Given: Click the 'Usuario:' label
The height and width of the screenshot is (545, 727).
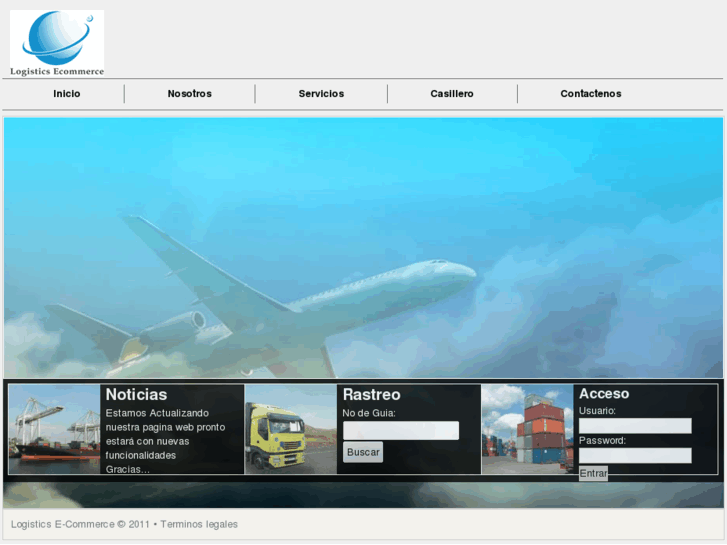Looking at the screenshot, I should point(597,410).
